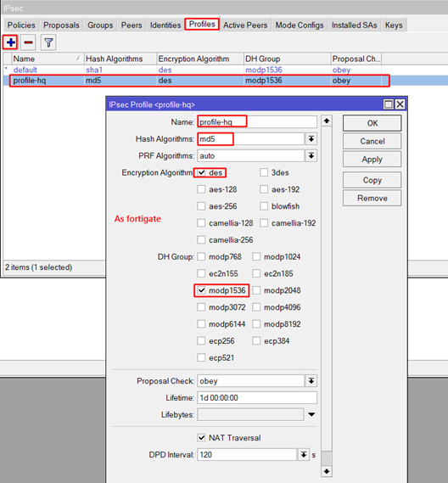The height and width of the screenshot is (483, 448).
Task: Open DPD Interval dropdown arrow
Action: (x=304, y=455)
